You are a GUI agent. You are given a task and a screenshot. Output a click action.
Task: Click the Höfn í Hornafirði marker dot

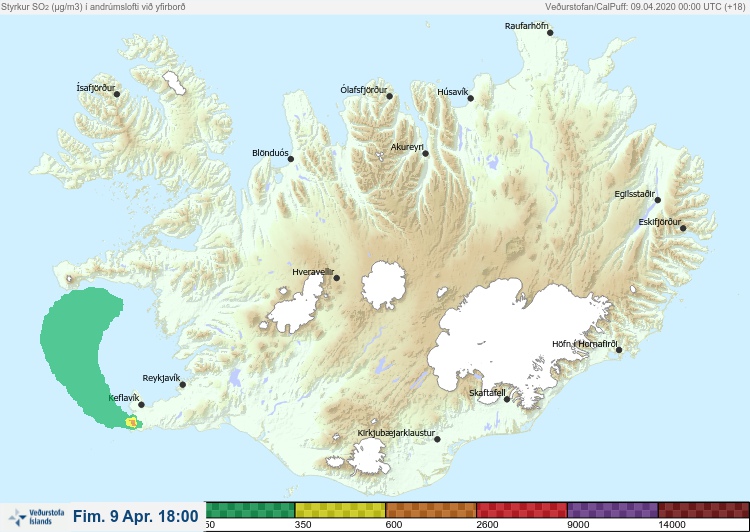point(619,350)
